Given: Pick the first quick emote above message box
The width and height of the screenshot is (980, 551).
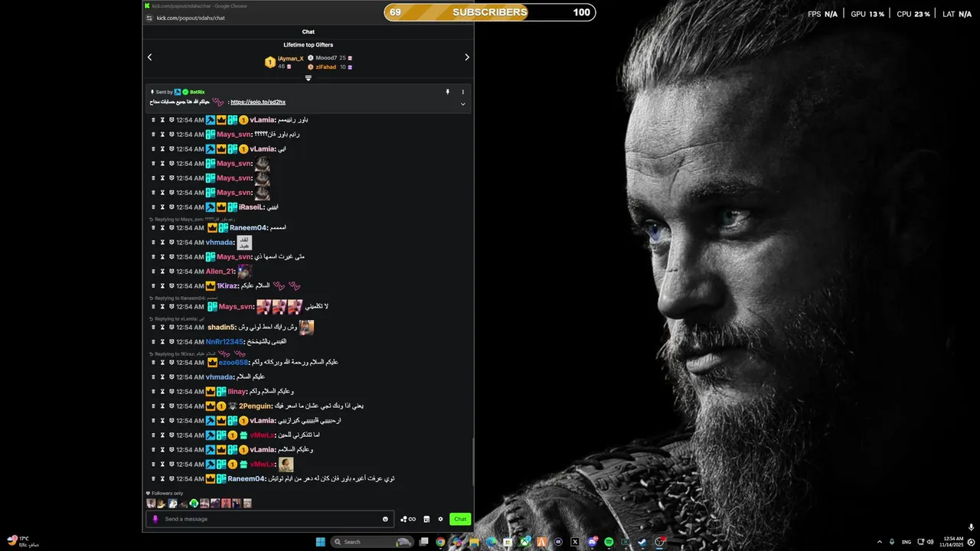Looking at the screenshot, I should tap(151, 504).
